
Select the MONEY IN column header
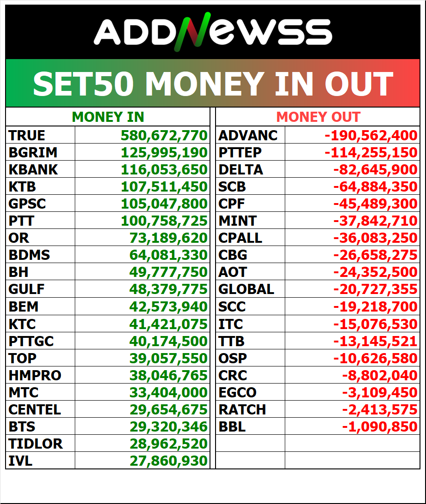pyautogui.click(x=108, y=117)
